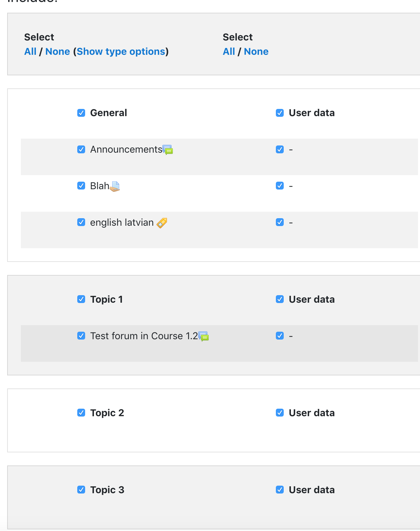Toggle User data checkbox for Topic 1
The width and height of the screenshot is (420, 531).
click(280, 299)
